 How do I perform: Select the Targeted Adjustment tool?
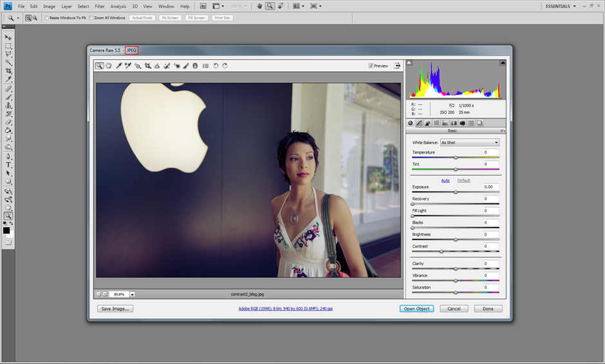[138, 66]
